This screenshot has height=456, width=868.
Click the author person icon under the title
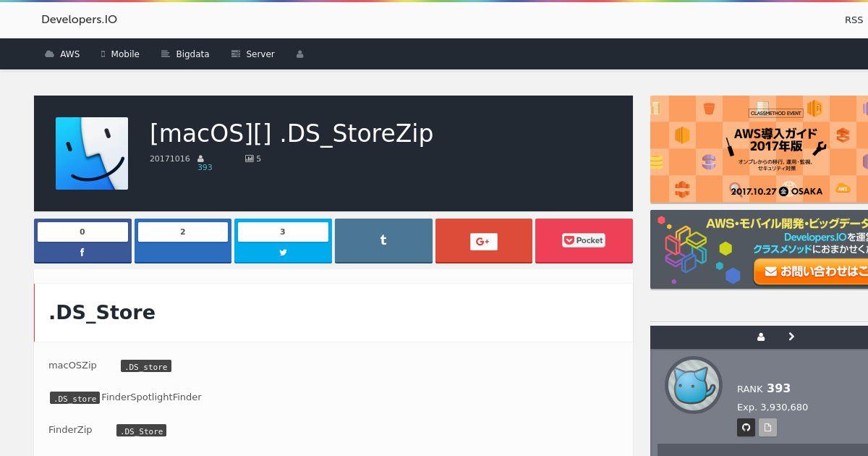click(200, 159)
